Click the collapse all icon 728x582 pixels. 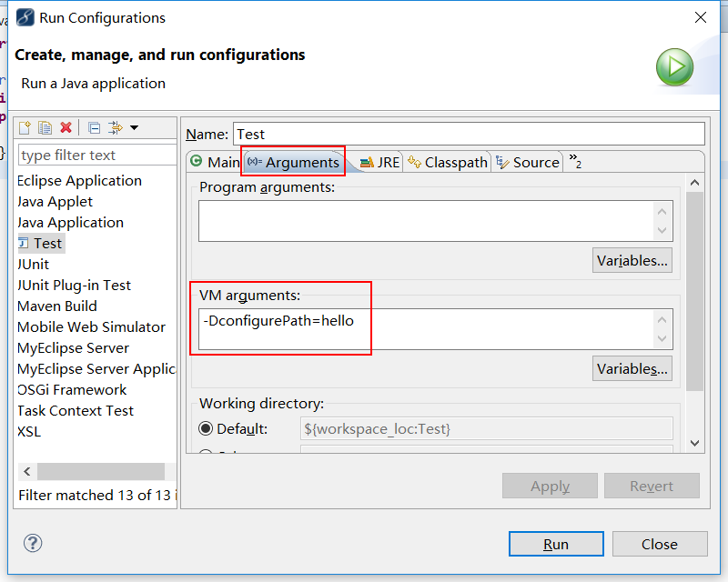[95, 127]
